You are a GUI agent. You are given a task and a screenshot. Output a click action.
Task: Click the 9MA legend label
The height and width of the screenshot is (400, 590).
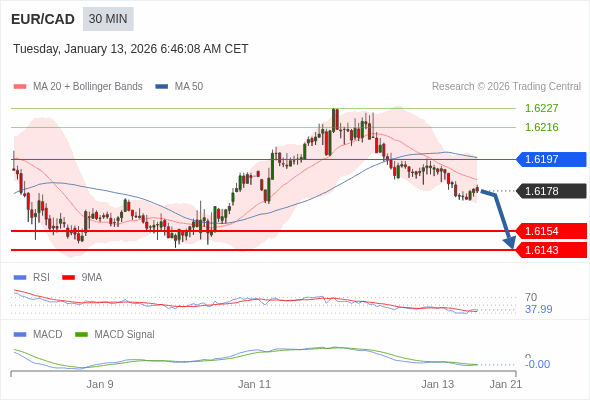point(92,278)
